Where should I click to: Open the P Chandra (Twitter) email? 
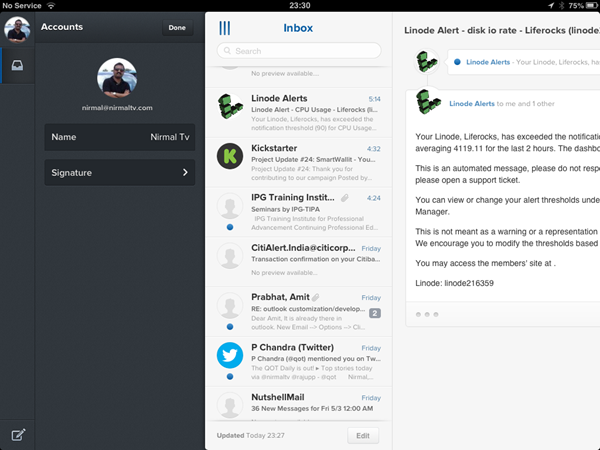(299, 362)
